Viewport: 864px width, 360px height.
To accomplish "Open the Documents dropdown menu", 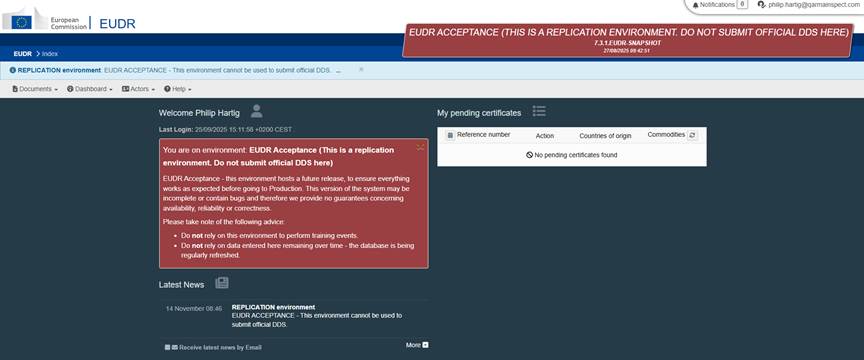I will (x=35, y=89).
